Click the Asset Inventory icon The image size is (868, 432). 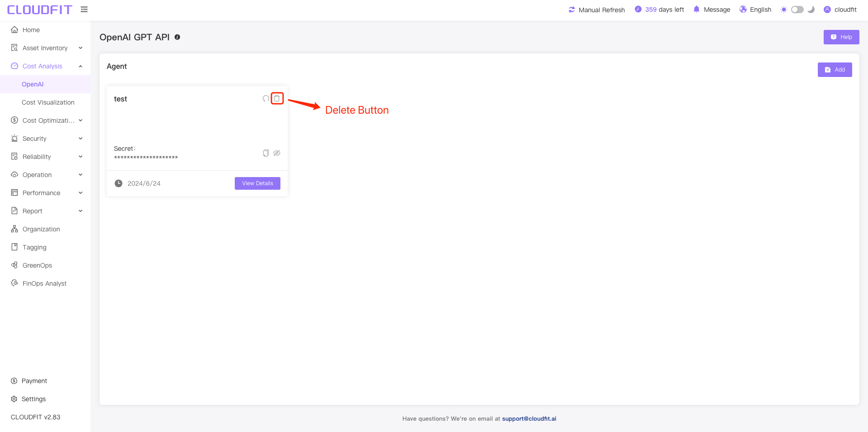(14, 48)
